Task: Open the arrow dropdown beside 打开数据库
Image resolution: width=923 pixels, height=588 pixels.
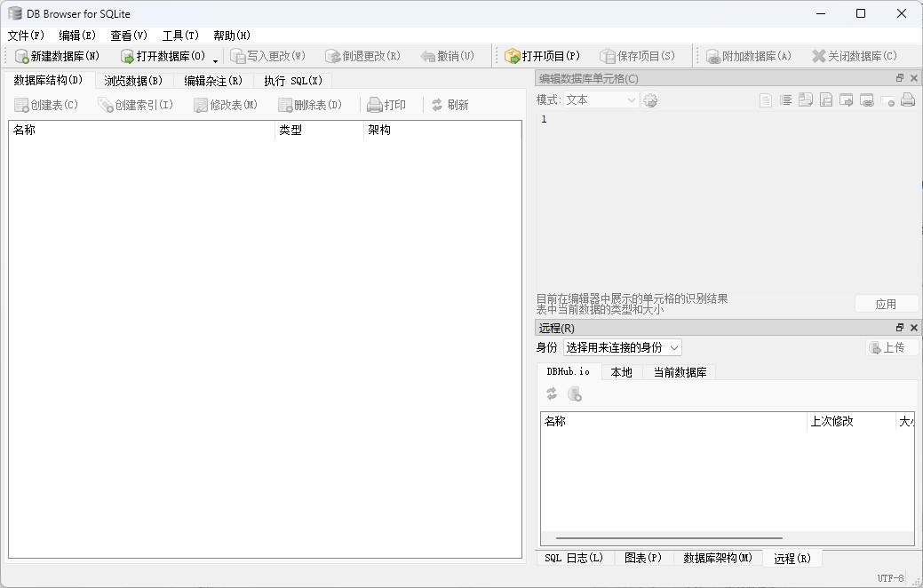Action: [x=216, y=60]
